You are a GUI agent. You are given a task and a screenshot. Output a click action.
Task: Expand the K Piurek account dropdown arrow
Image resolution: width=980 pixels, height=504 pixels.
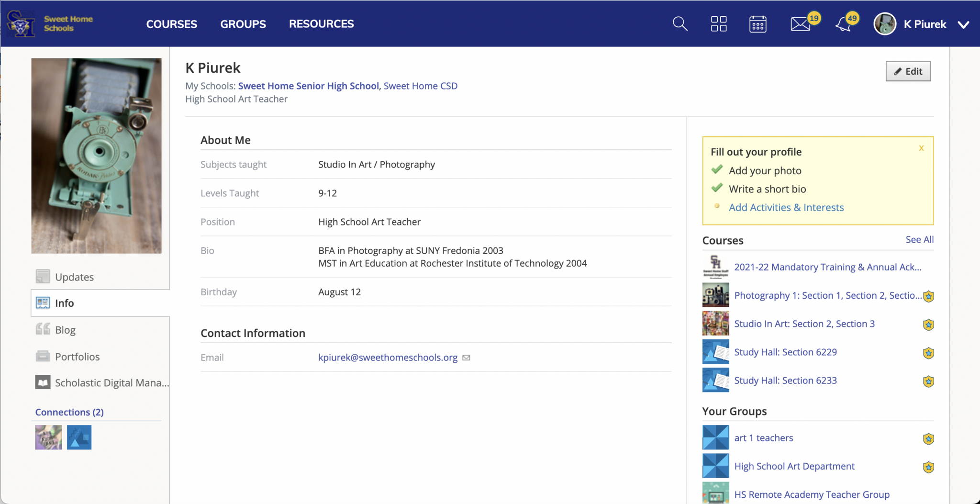tap(964, 25)
